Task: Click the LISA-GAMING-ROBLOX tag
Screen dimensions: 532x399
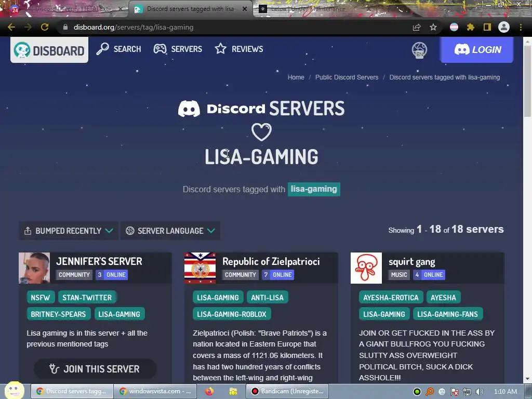Action: click(232, 314)
